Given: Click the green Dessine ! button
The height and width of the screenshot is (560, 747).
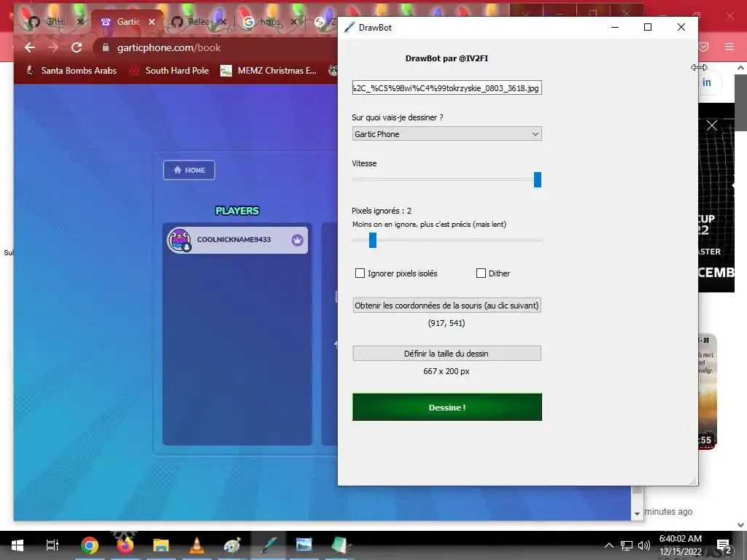Looking at the screenshot, I should pyautogui.click(x=447, y=407).
